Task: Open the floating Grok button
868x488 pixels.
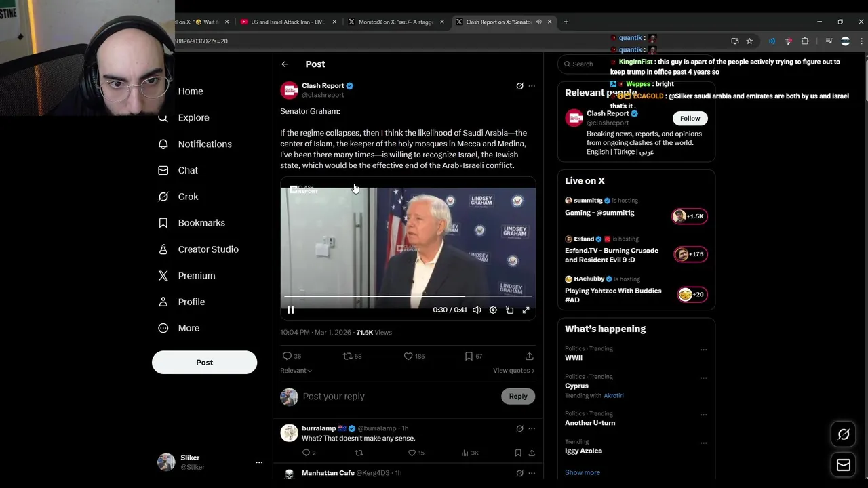Action: click(x=844, y=434)
